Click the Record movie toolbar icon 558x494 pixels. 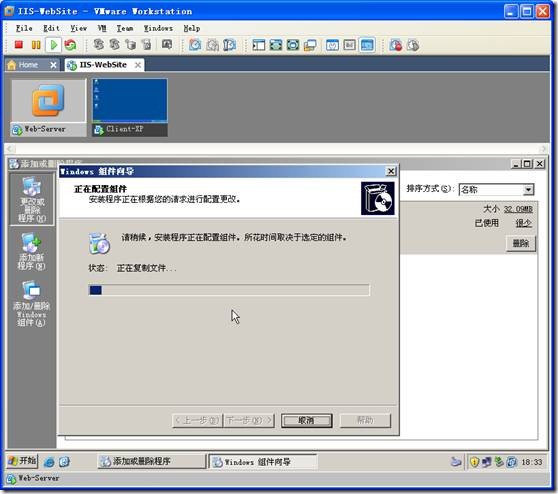coord(396,45)
